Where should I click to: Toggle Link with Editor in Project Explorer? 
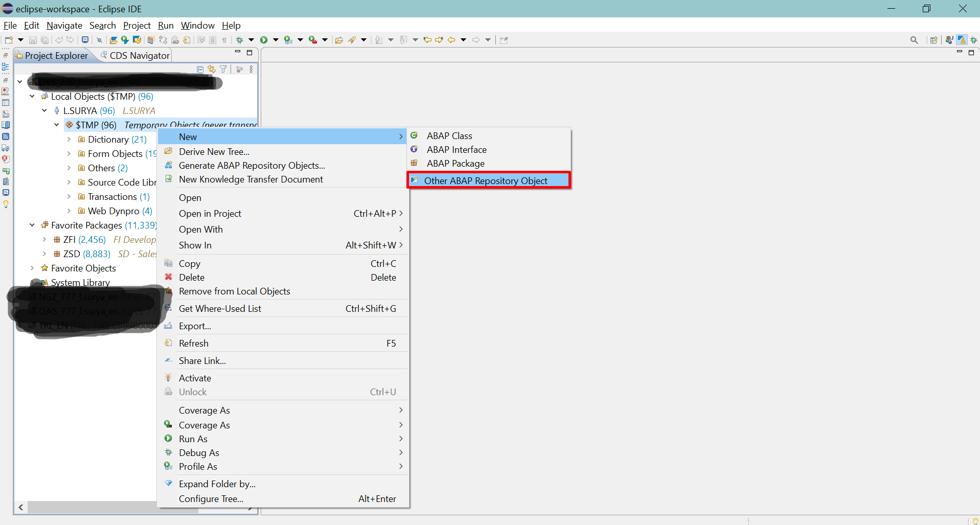coord(212,69)
